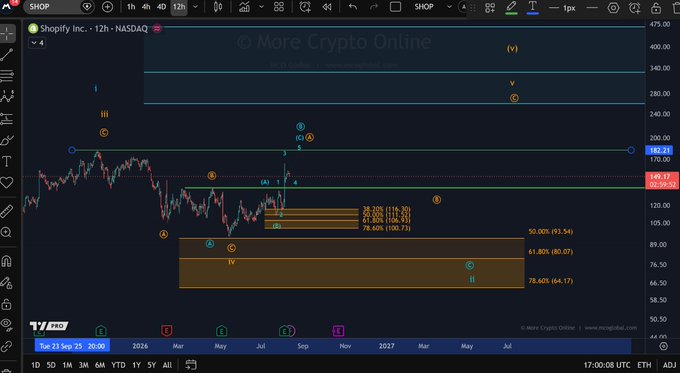680x373 pixels.
Task: Set date range to 1M
Action: (x=67, y=365)
